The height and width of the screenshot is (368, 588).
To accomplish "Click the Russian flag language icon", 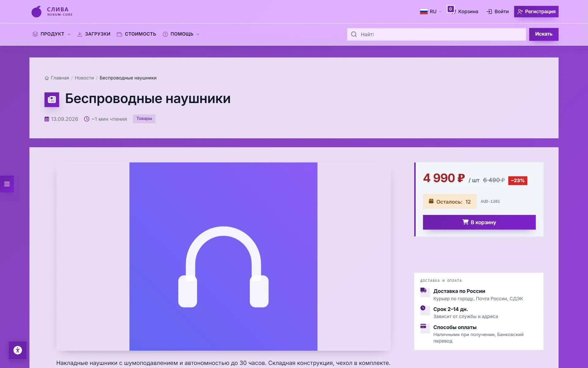I will tap(424, 12).
